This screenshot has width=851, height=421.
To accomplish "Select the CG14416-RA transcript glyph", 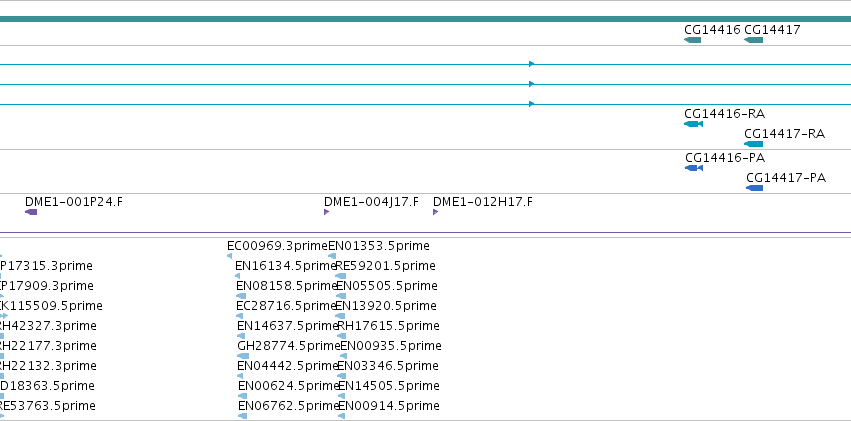I will coord(694,124).
